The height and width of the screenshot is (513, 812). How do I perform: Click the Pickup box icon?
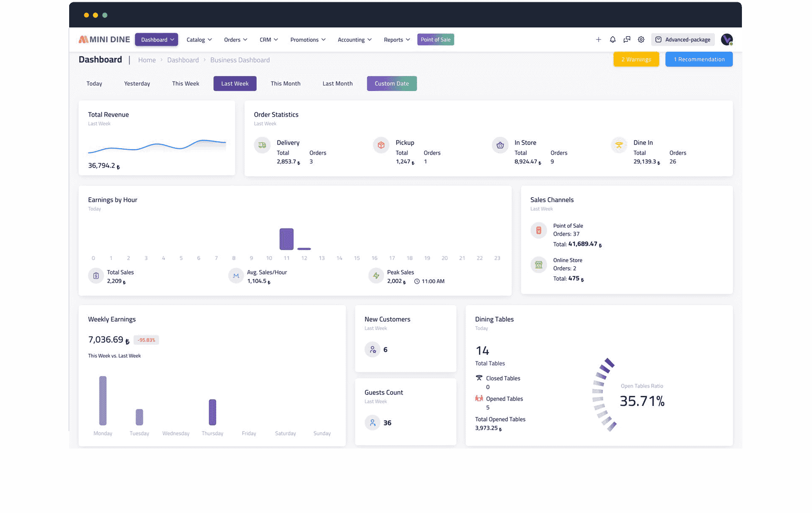coord(381,146)
